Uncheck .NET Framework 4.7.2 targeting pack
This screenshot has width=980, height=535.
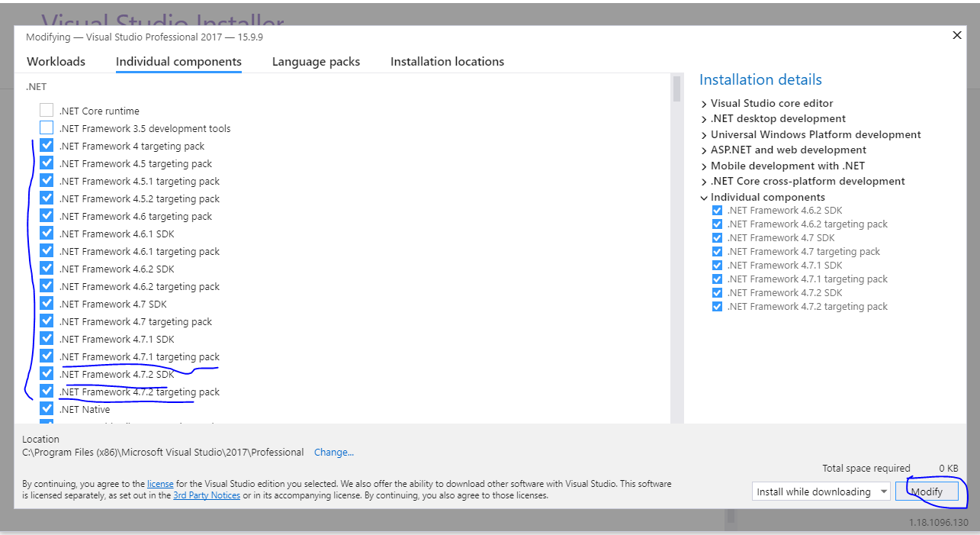pyautogui.click(x=46, y=391)
